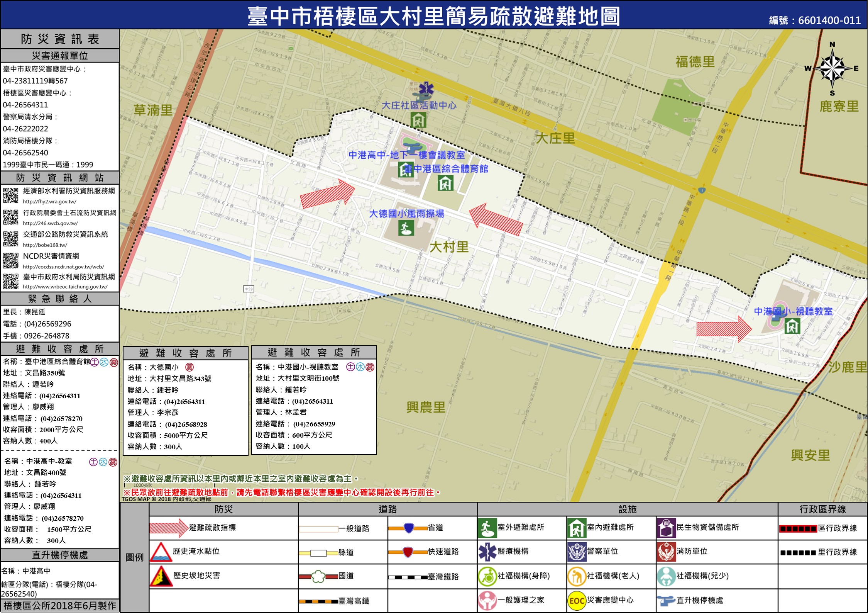Screen dimensions: 868x613
Task: Click the indoor shelter icon at 中港國小-視聽教室
Action: [792, 327]
